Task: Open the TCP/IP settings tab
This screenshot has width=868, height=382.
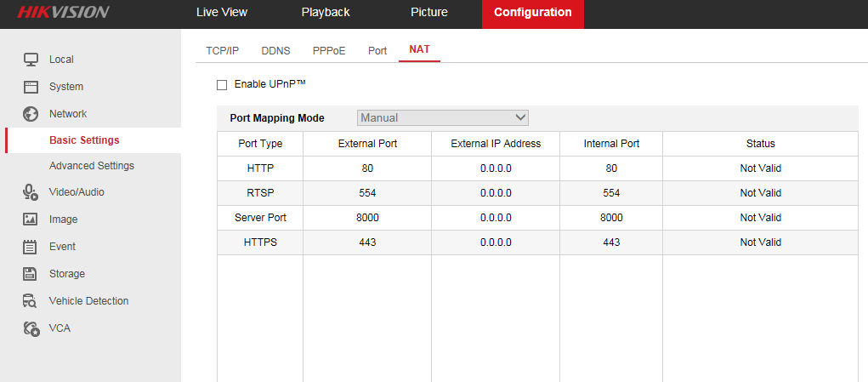Action: (223, 51)
